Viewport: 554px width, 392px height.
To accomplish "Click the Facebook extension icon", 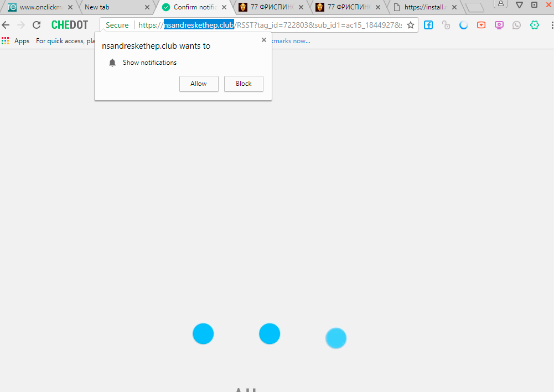I will point(428,25).
